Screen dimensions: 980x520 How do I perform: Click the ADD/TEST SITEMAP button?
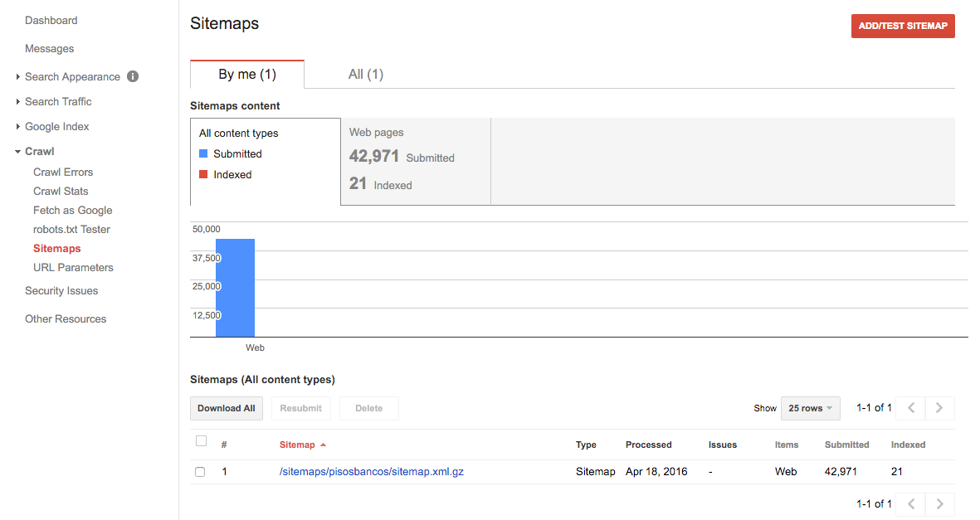click(x=903, y=26)
